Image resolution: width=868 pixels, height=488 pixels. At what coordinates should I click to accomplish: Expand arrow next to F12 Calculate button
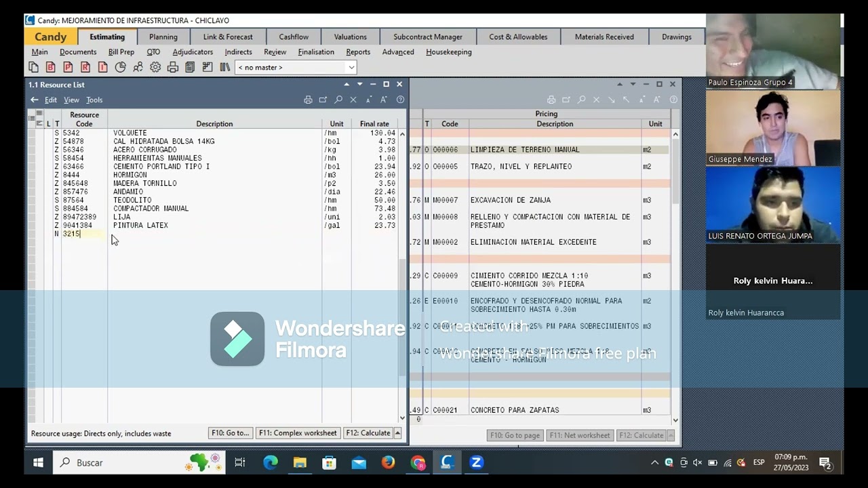(x=397, y=433)
